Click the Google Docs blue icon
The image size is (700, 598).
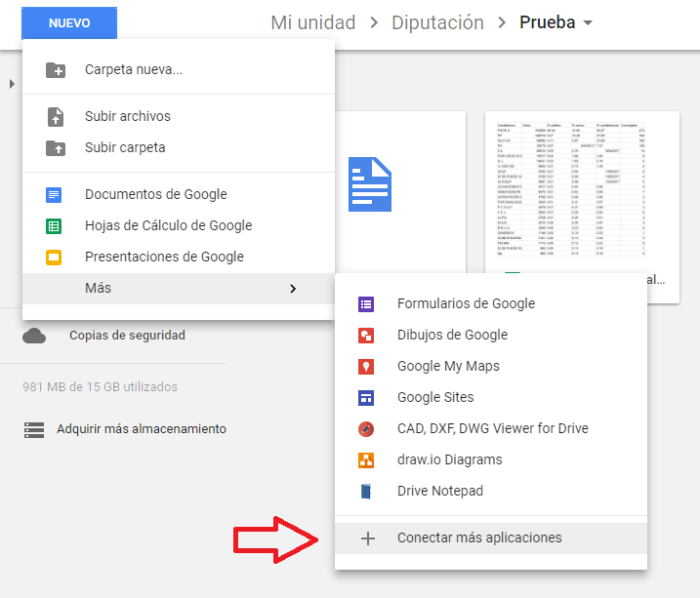[x=54, y=195]
